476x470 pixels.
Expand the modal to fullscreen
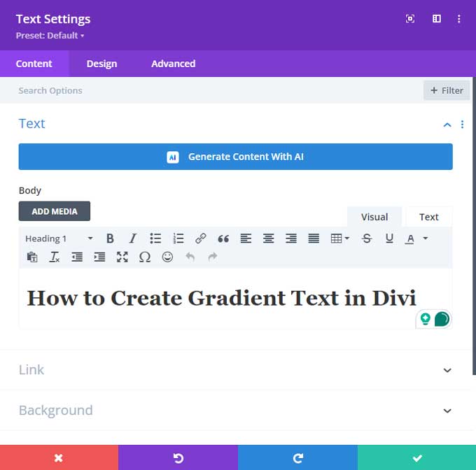point(410,19)
